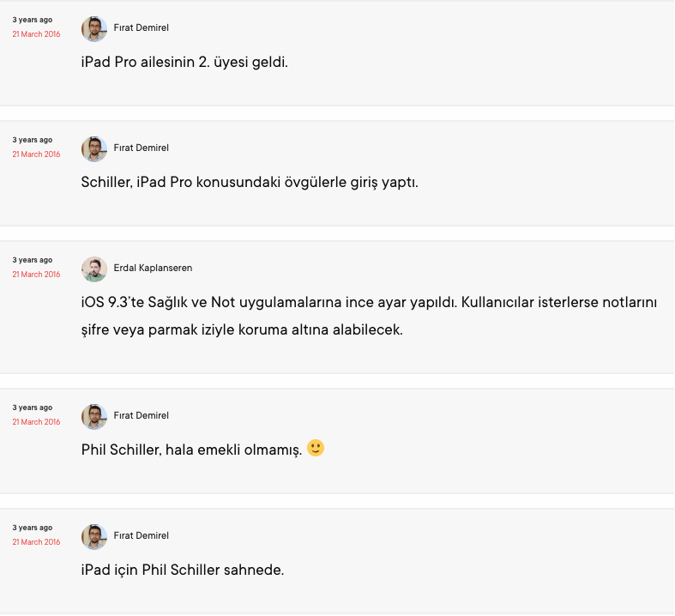Image resolution: width=675 pixels, height=616 pixels.
Task: Click "3 years ago" beside the iOS 9.3 post
Action: click(33, 260)
